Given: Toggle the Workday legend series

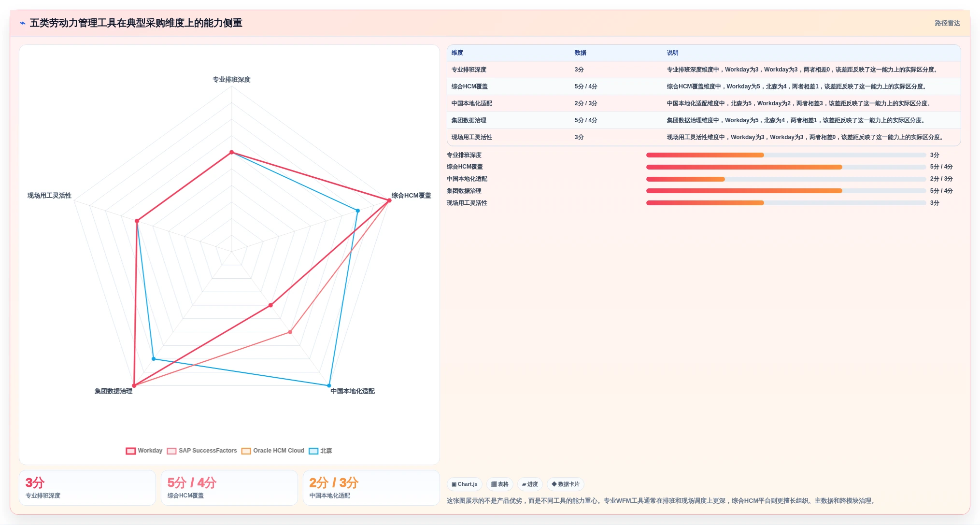Looking at the screenshot, I should (x=144, y=451).
